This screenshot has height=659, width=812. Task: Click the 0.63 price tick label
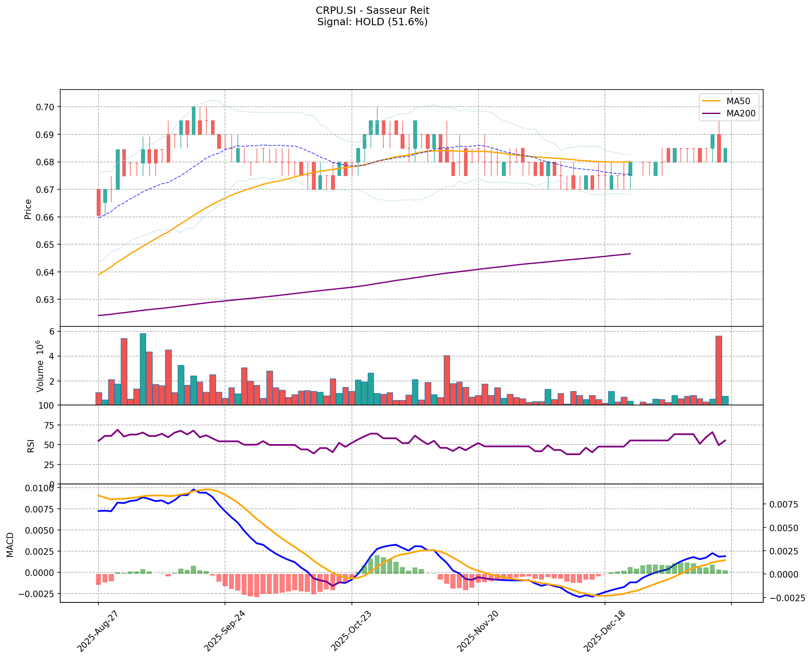(x=46, y=300)
